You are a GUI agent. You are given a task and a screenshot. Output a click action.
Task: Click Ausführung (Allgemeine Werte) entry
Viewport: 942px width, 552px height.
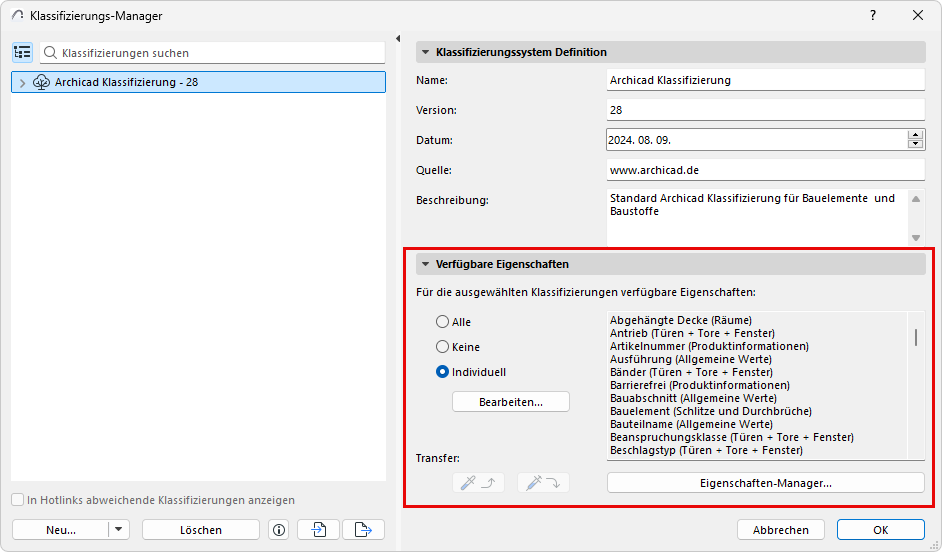pyautogui.click(x=691, y=359)
